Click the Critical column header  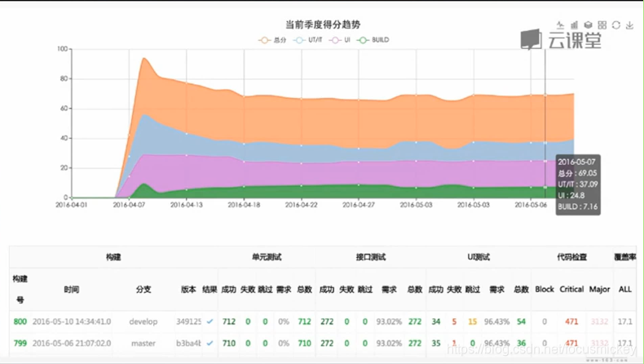click(571, 290)
